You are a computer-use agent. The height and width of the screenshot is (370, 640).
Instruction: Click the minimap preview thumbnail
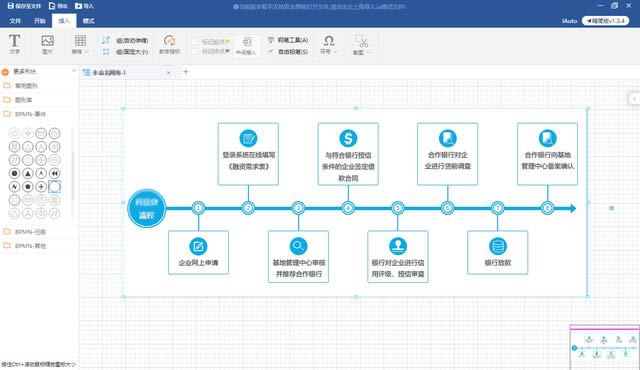click(x=605, y=348)
